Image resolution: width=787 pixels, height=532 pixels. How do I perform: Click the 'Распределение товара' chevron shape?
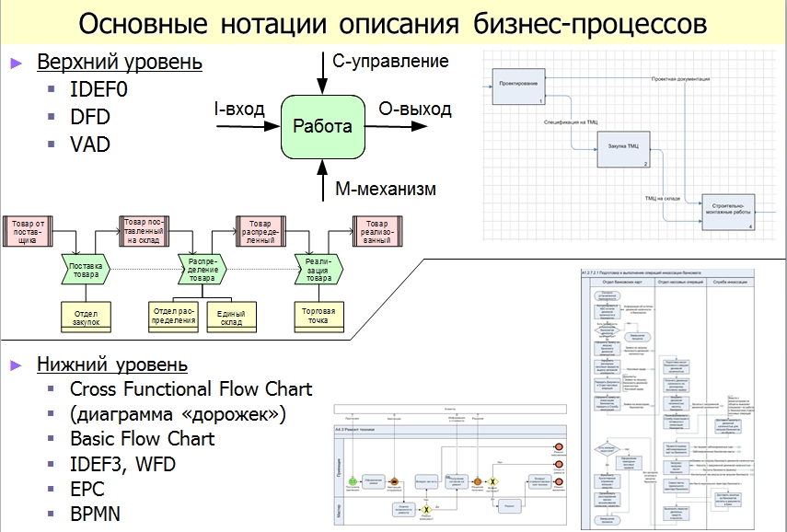click(x=203, y=270)
